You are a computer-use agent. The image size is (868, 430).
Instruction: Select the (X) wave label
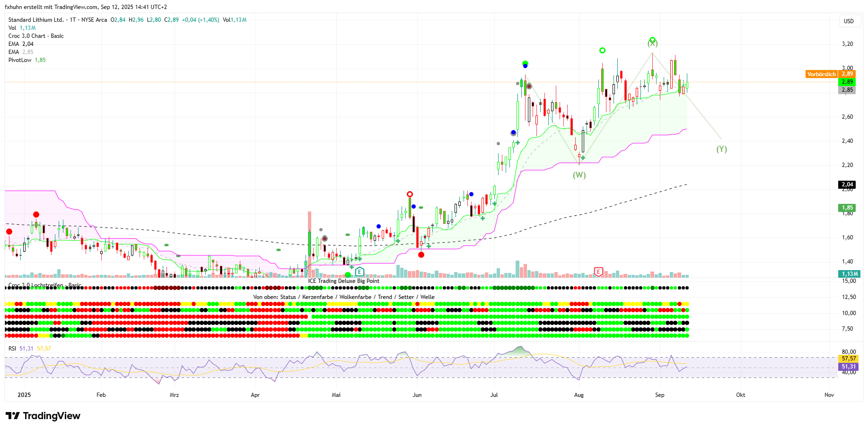point(652,43)
